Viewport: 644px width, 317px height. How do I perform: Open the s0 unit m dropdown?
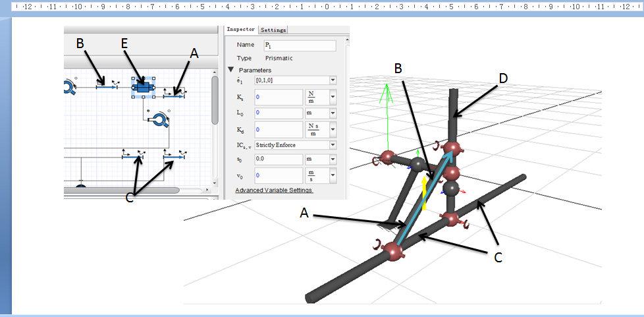[333, 159]
